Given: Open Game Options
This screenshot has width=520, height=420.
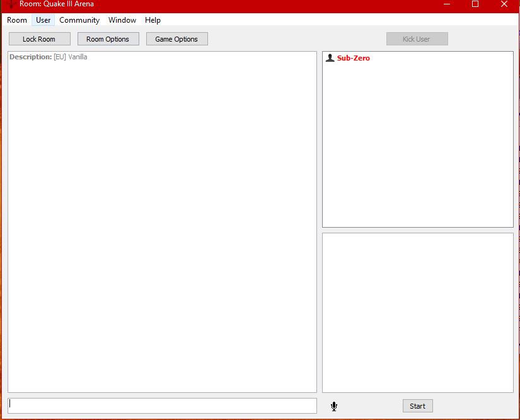Looking at the screenshot, I should pos(176,39).
